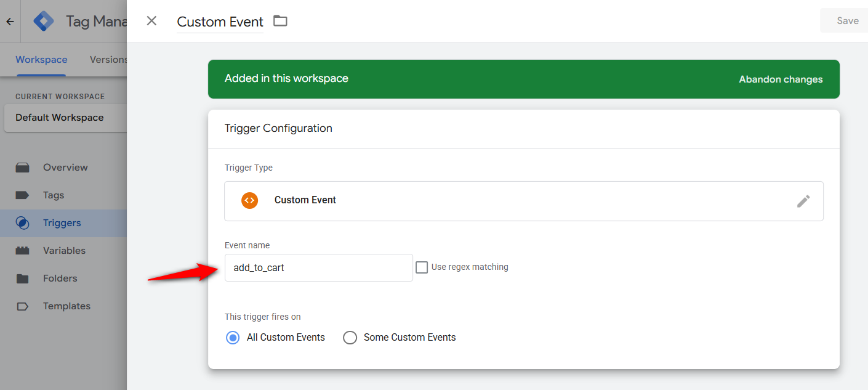Click the Triggers sidebar icon
Screen dimensions: 868x390
coord(23,223)
